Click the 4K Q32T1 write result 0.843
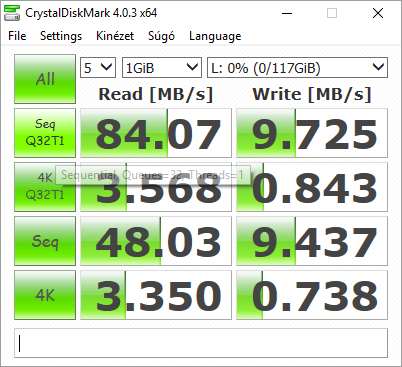Image resolution: width=402 pixels, height=367 pixels. pyautogui.click(x=312, y=187)
